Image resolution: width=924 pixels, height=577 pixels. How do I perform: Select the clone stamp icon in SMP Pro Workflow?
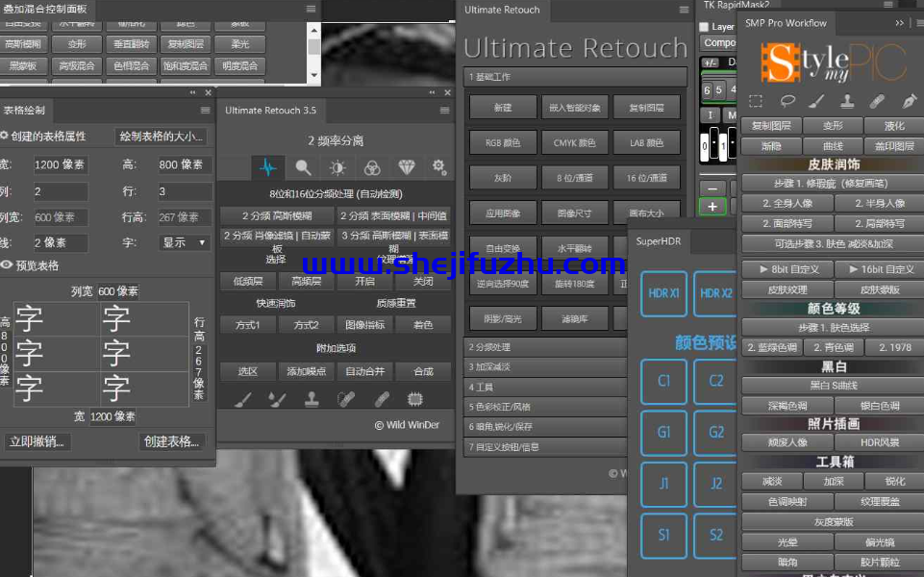pyautogui.click(x=847, y=101)
